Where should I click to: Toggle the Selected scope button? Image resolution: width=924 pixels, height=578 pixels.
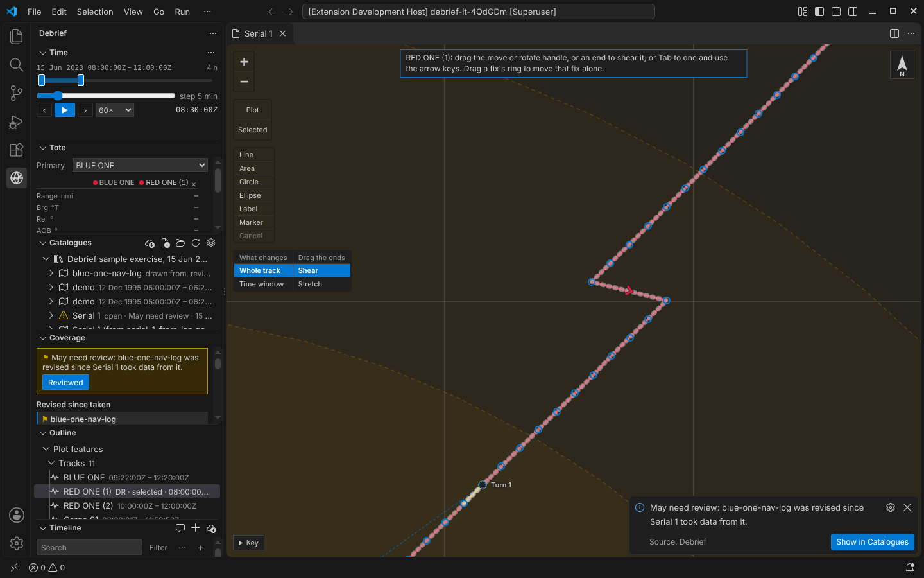(x=253, y=130)
